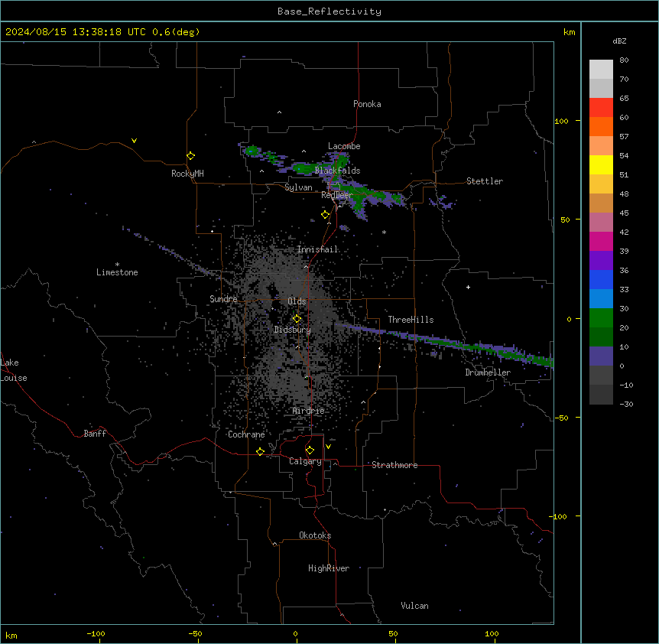659x644 pixels.
Task: Select the yellow diamond marker south of RedDeer
Action: (x=326, y=215)
